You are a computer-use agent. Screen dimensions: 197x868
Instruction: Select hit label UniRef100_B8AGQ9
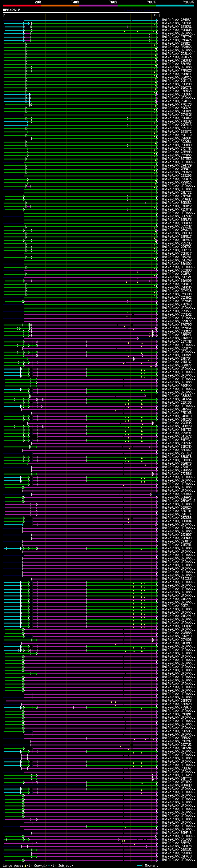[177, 281]
